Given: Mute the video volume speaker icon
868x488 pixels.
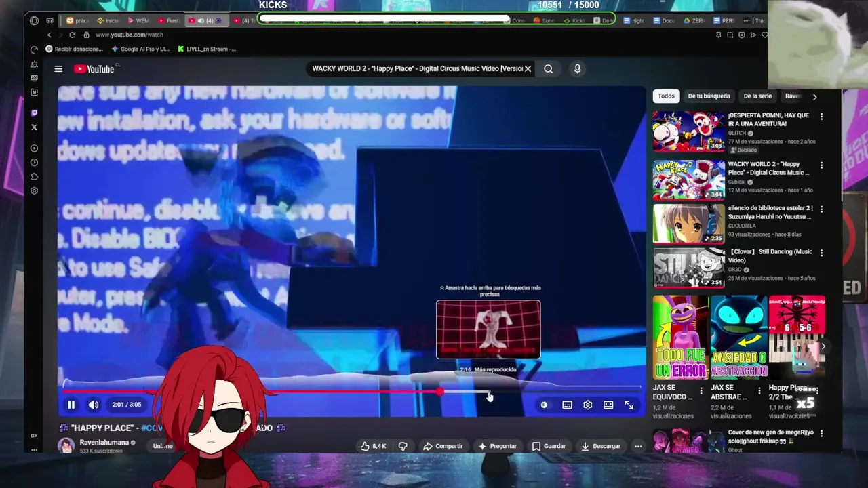Looking at the screenshot, I should [x=94, y=405].
